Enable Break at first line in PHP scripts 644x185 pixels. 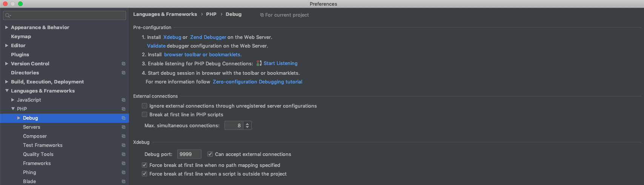point(144,114)
